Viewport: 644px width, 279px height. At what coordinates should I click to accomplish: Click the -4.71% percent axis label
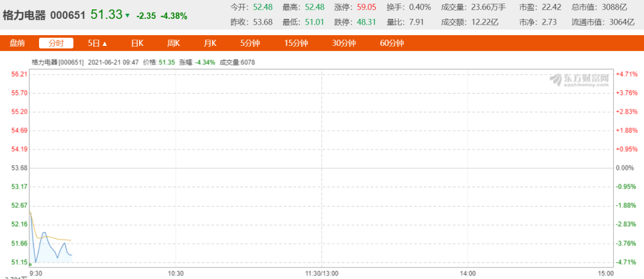coord(627,262)
